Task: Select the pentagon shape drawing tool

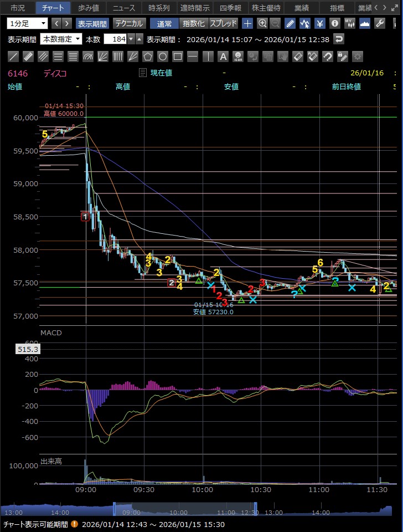Action: pyautogui.click(x=147, y=57)
